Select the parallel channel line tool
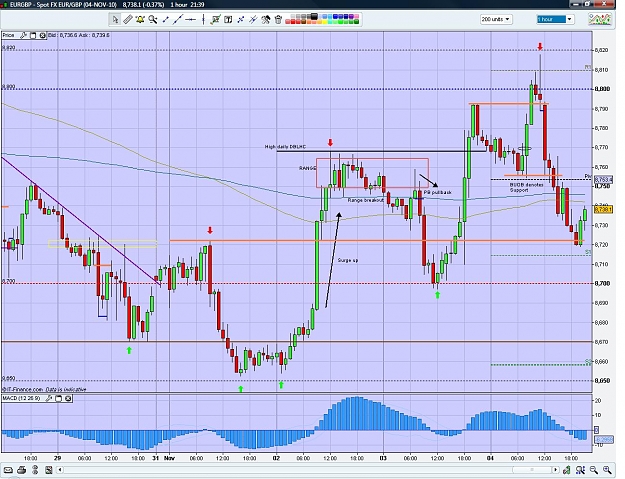This screenshot has height=479, width=625. [253, 19]
